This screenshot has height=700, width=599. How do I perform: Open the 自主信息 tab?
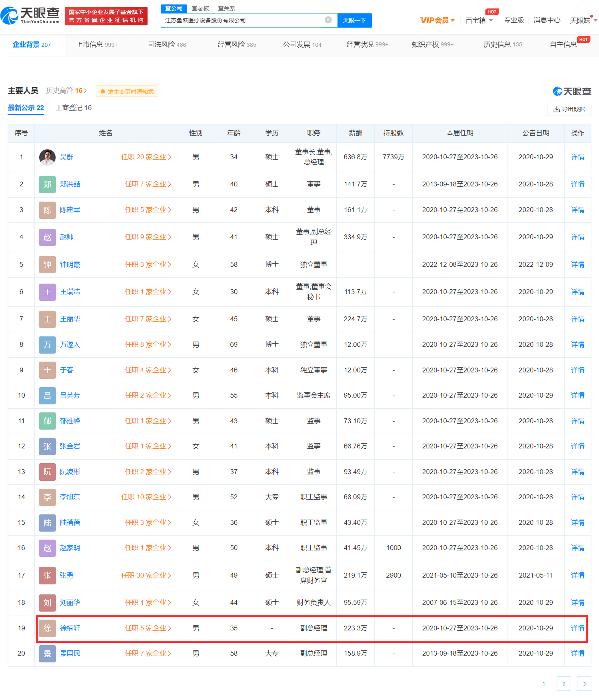click(x=563, y=45)
